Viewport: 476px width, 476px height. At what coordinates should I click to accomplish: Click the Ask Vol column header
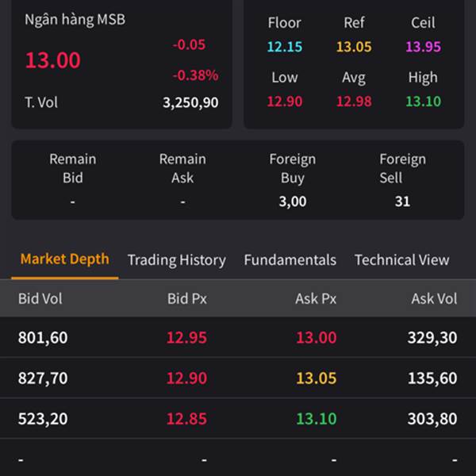coord(434,299)
